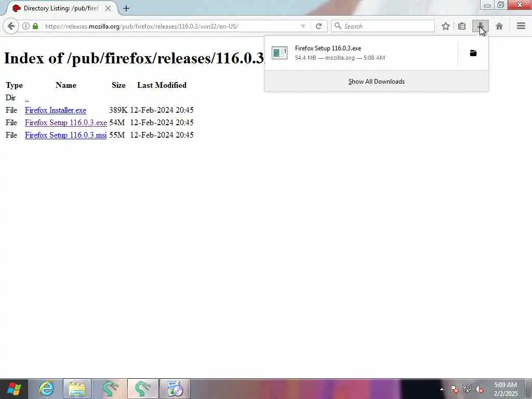Click the network status tray icon

(x=467, y=389)
